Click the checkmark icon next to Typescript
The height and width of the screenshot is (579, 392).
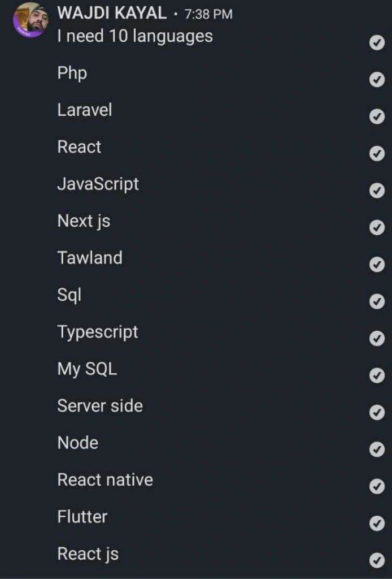click(377, 338)
